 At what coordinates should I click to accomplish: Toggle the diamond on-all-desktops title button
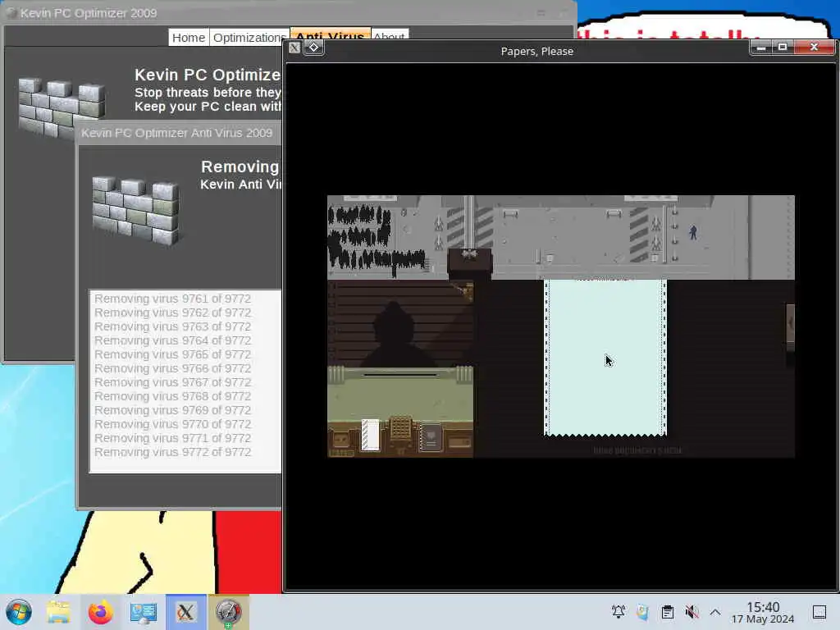coord(314,47)
